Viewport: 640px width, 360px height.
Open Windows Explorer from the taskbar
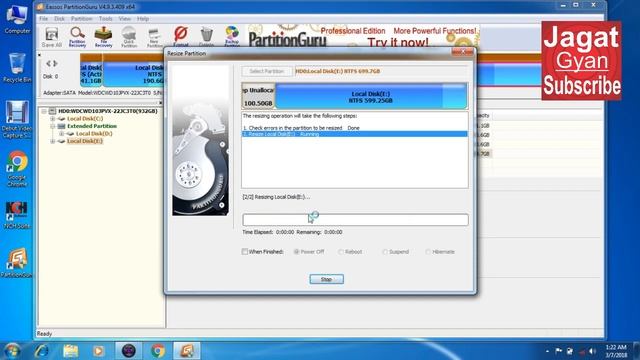tap(70, 351)
